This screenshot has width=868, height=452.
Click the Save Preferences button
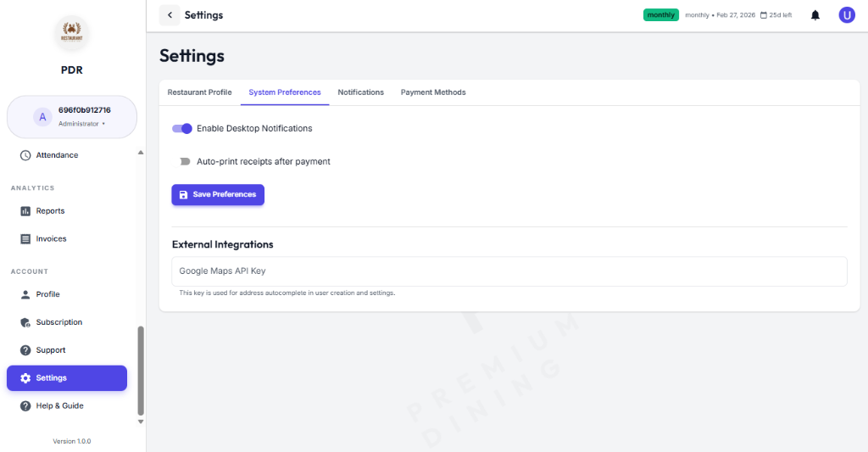click(218, 195)
